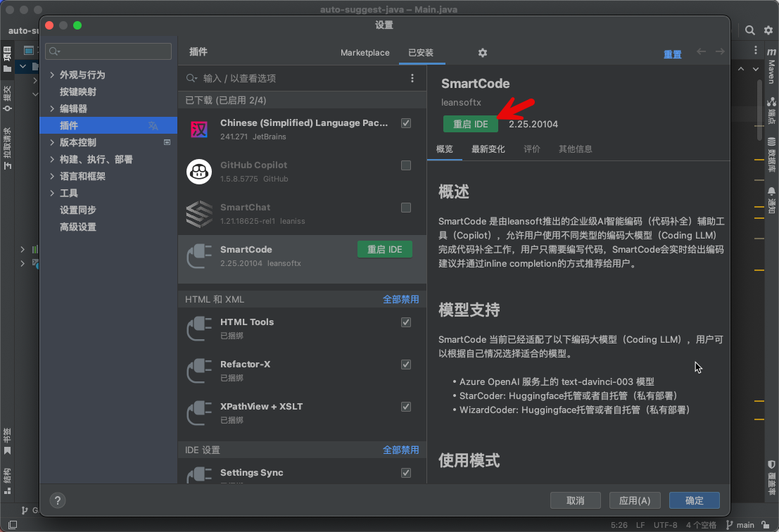The image size is (779, 532).
Task: Open the Database tool window
Action: click(771, 155)
